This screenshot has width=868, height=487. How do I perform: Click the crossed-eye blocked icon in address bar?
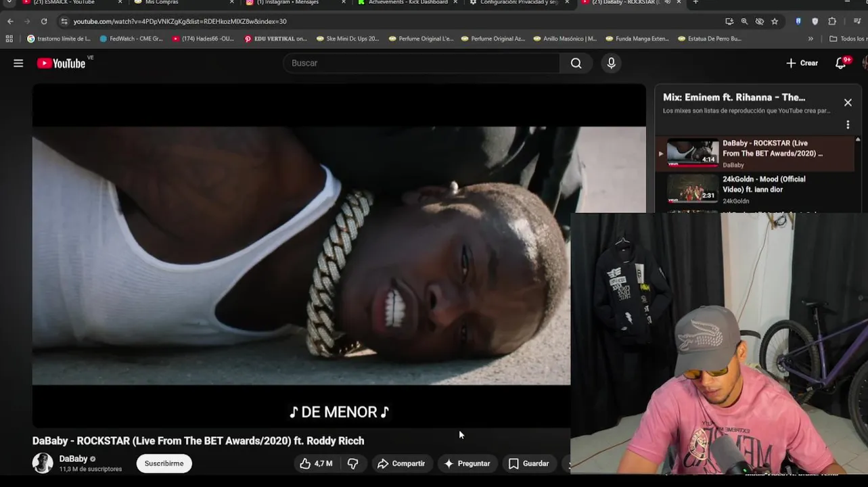tap(760, 21)
